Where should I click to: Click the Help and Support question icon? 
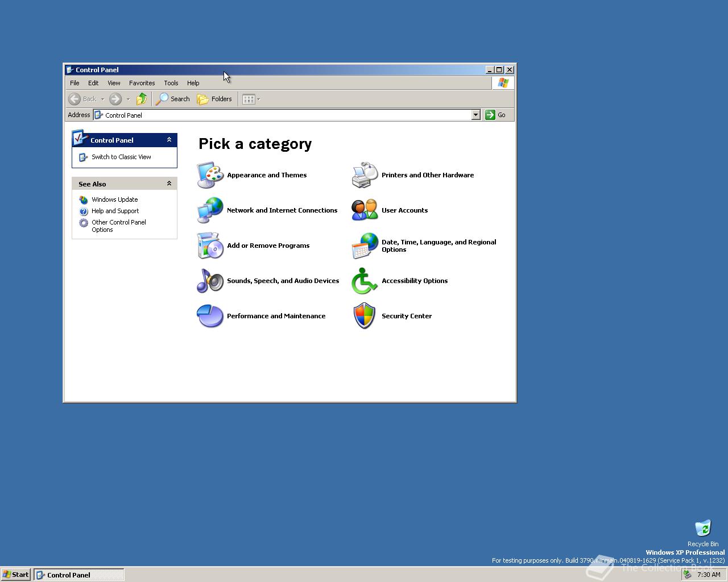tap(84, 211)
